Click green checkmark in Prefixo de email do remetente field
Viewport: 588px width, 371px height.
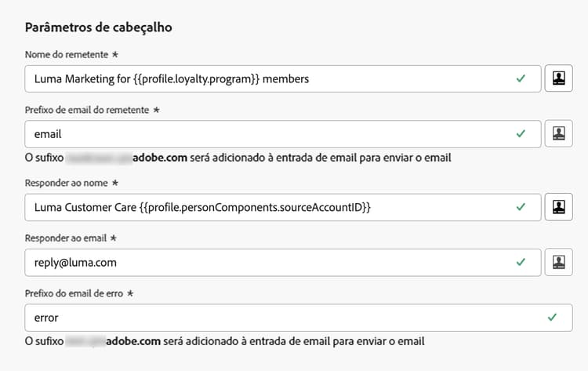[x=521, y=134]
